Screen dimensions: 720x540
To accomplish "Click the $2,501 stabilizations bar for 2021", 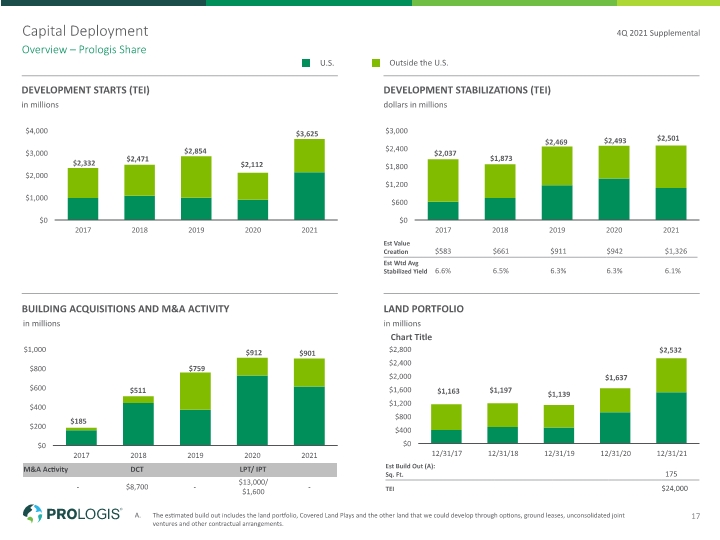I will pos(671,183).
